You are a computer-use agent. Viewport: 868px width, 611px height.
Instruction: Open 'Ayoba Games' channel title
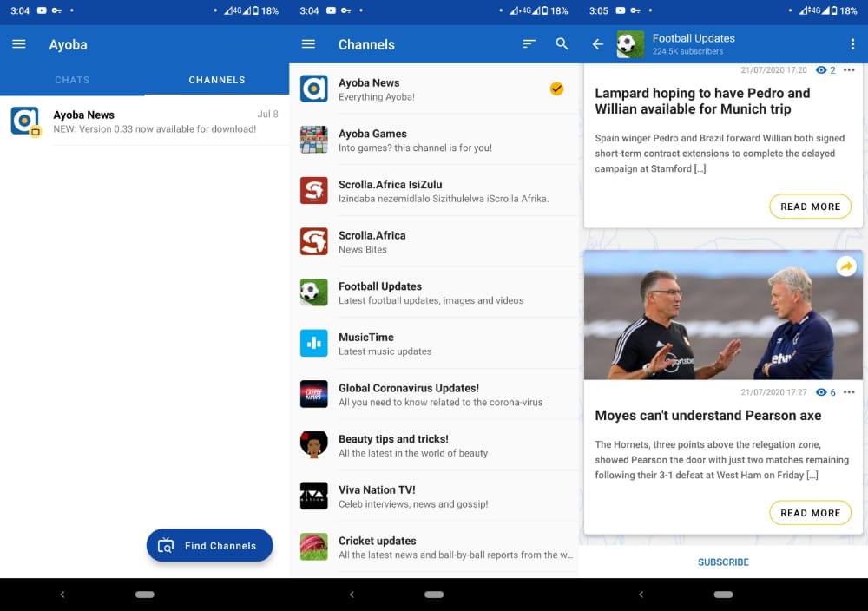372,134
